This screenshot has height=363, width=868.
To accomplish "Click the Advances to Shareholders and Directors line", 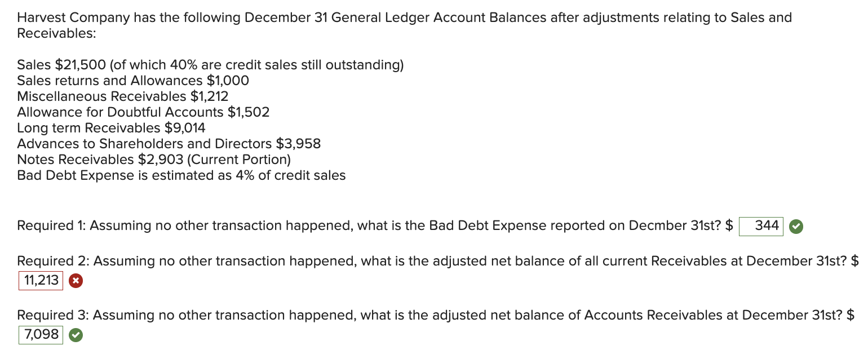I will pos(169,144).
